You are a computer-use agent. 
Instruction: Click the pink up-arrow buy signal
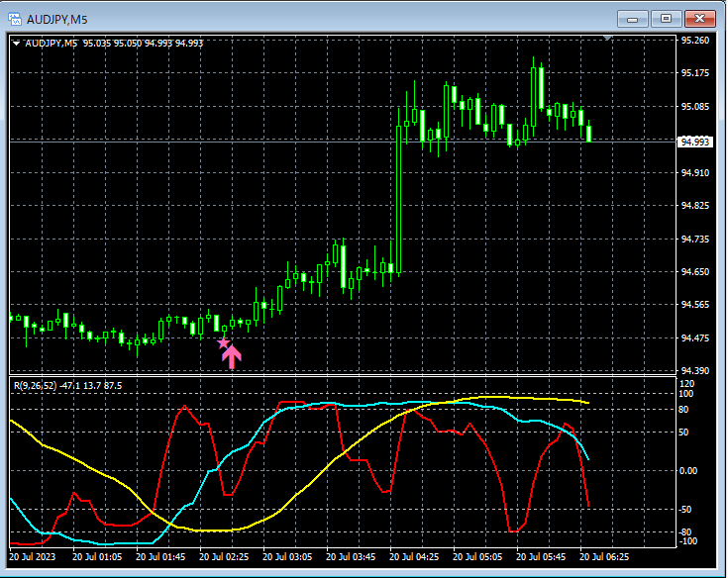click(x=232, y=356)
